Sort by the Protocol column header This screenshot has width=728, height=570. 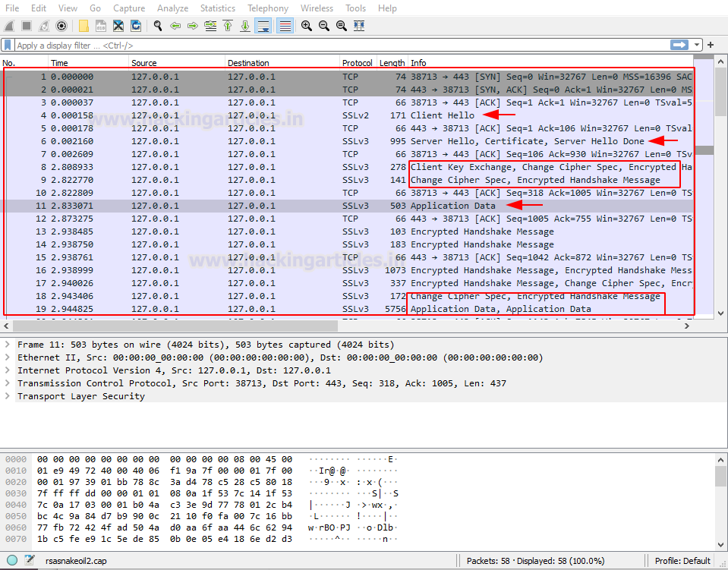point(357,63)
